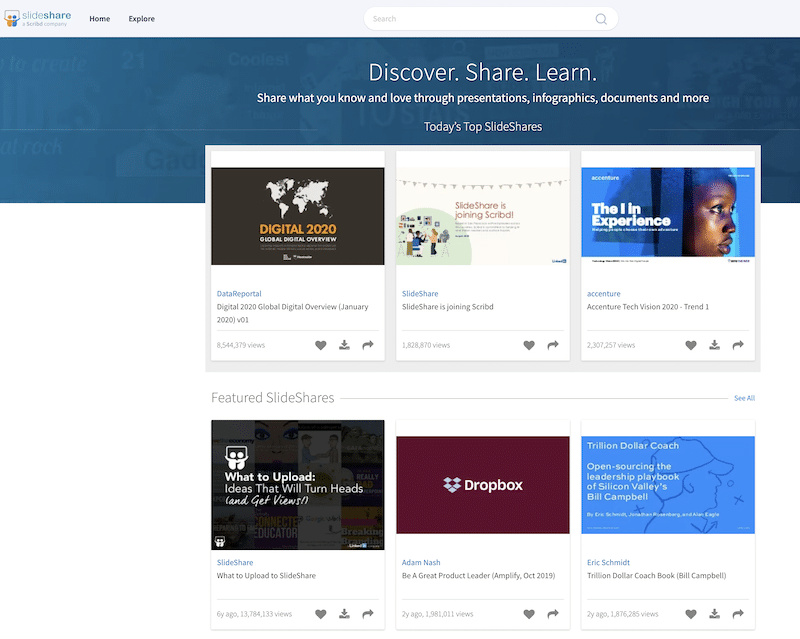Open the 'SlideShare is joining Scribd' title
This screenshot has width=800, height=639.
pos(447,307)
